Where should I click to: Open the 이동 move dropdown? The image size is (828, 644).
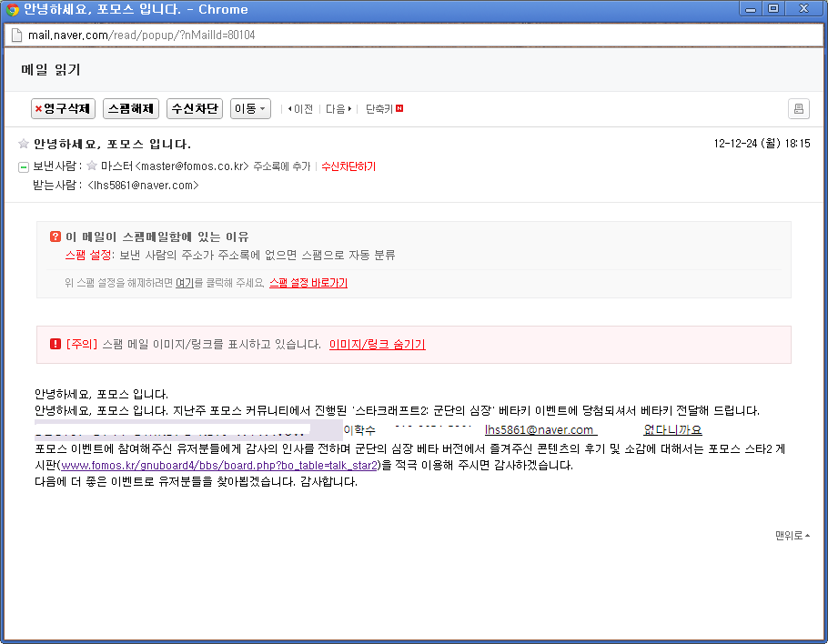click(x=250, y=108)
